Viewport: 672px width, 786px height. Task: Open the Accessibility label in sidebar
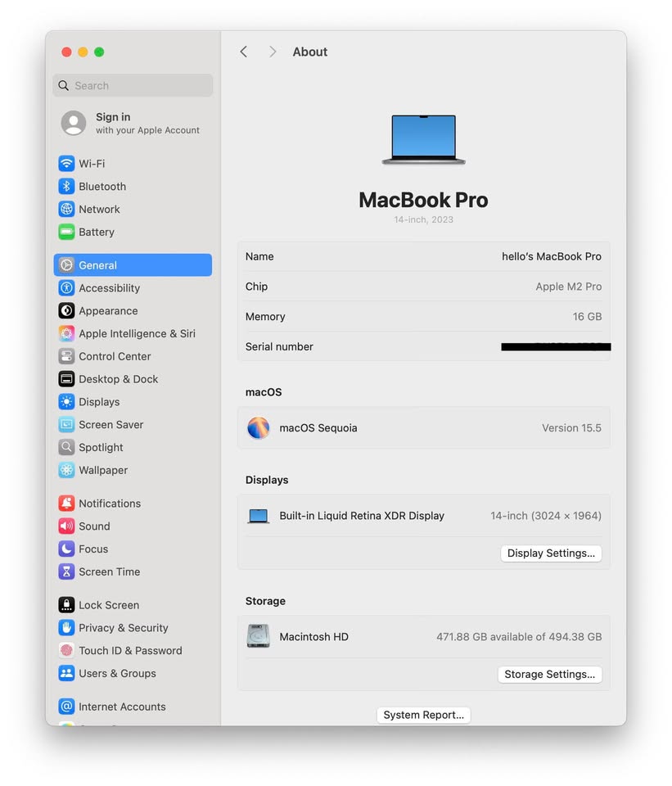point(109,287)
